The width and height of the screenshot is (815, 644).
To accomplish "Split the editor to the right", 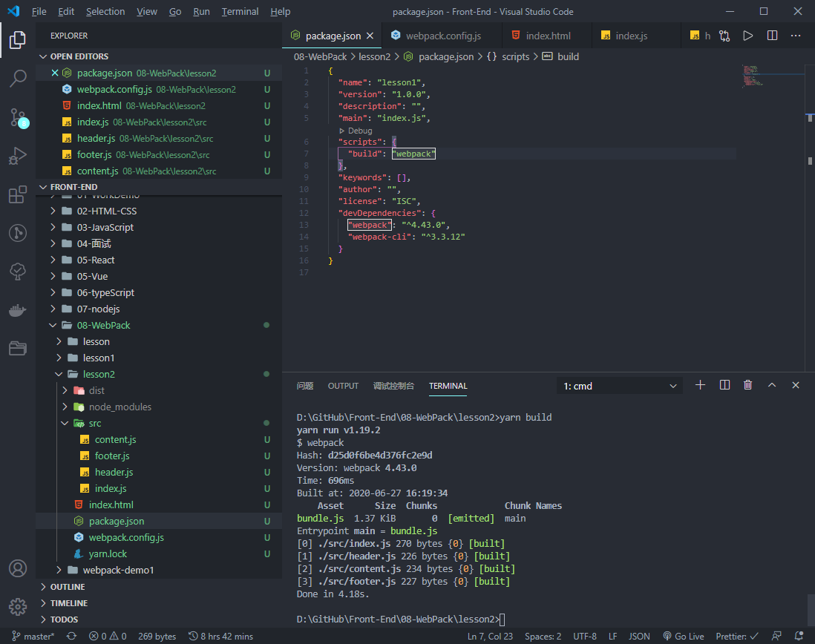I will (x=773, y=36).
